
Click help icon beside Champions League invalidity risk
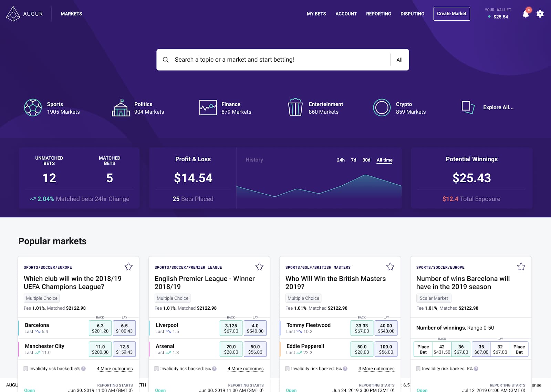click(83, 369)
